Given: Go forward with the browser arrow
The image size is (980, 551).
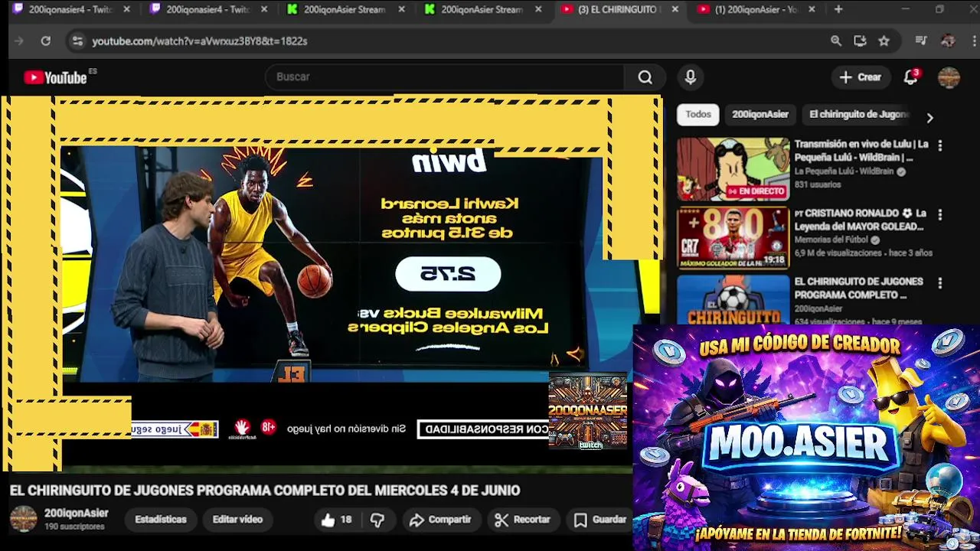Looking at the screenshot, I should click(x=19, y=41).
